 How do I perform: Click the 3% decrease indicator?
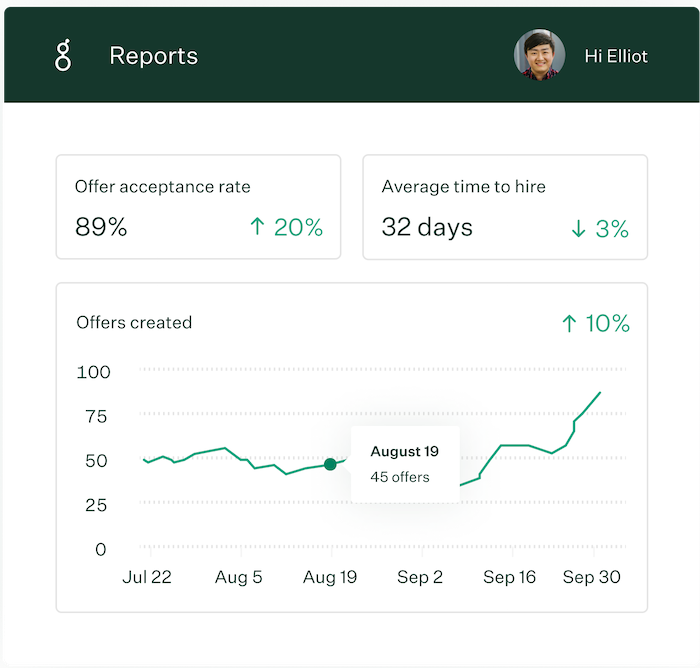coord(600,229)
